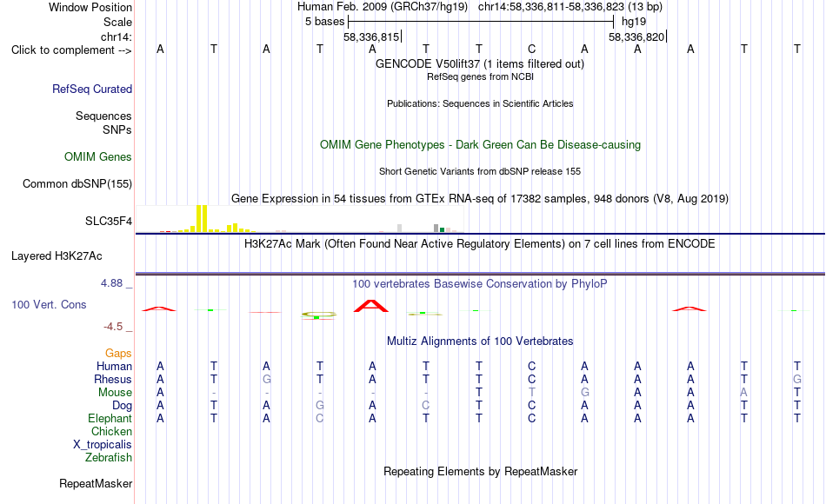Click Chicken alignment row label
826x504 pixels.
(111, 431)
